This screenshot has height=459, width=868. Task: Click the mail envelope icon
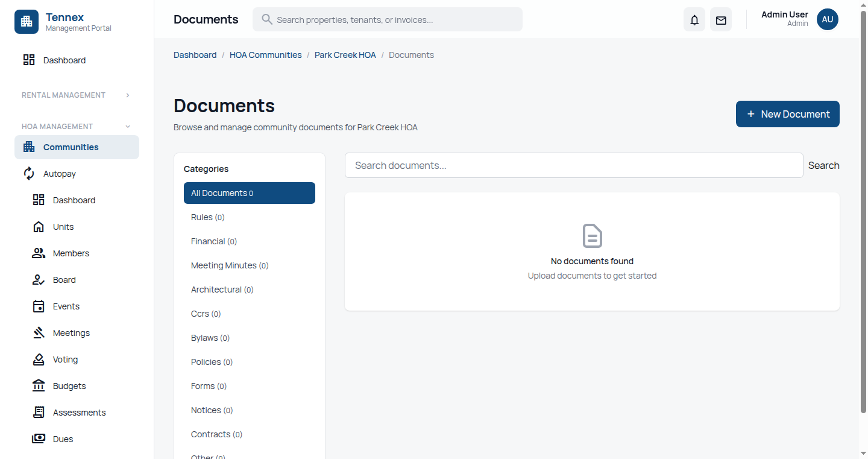(x=720, y=19)
